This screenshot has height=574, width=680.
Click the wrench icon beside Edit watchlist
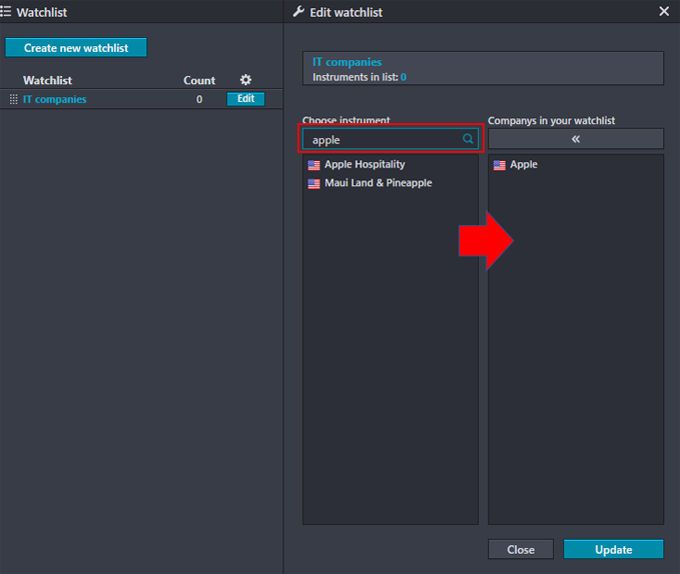pos(299,12)
